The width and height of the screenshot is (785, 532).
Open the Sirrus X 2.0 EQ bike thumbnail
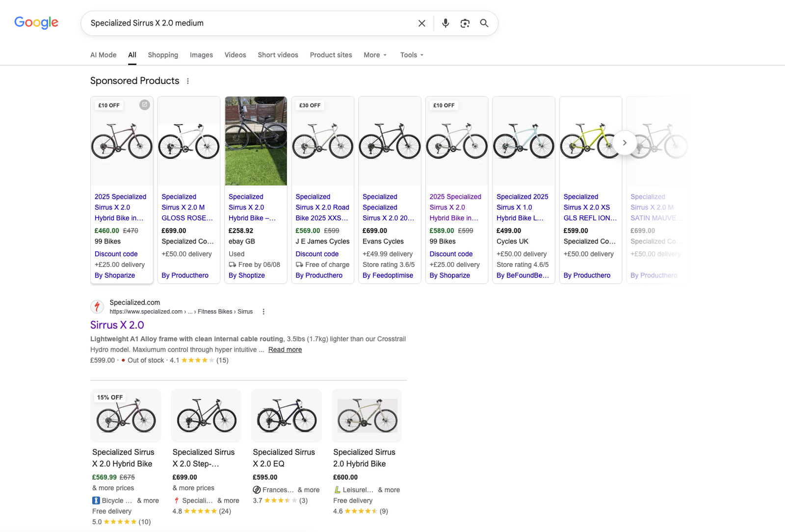[x=287, y=416]
